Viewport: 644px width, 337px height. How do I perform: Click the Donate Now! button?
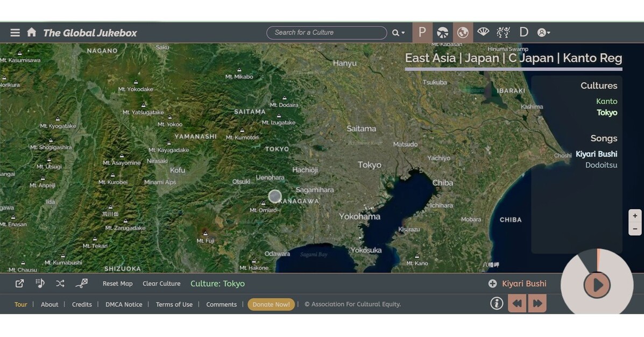[x=271, y=304]
